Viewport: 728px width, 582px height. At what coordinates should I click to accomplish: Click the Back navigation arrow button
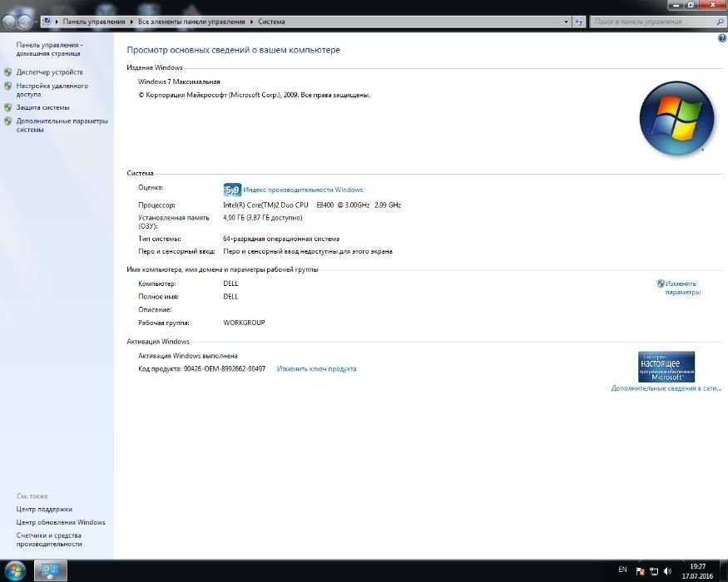10,22
